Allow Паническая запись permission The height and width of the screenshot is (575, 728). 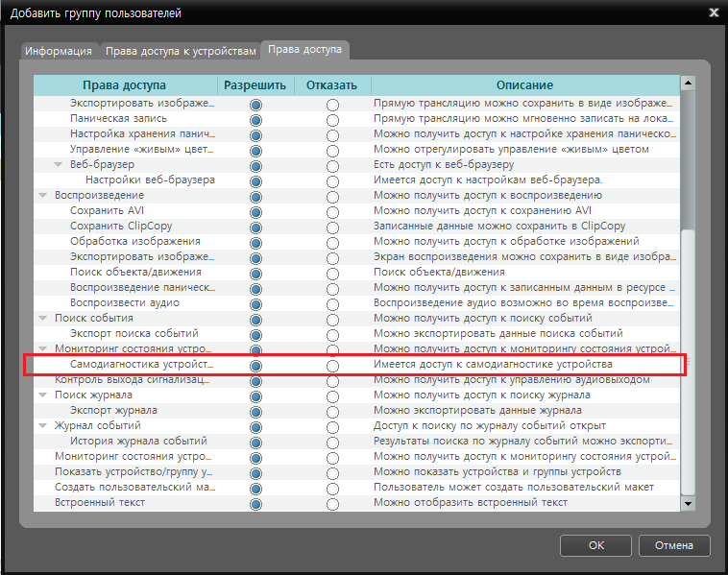(255, 120)
